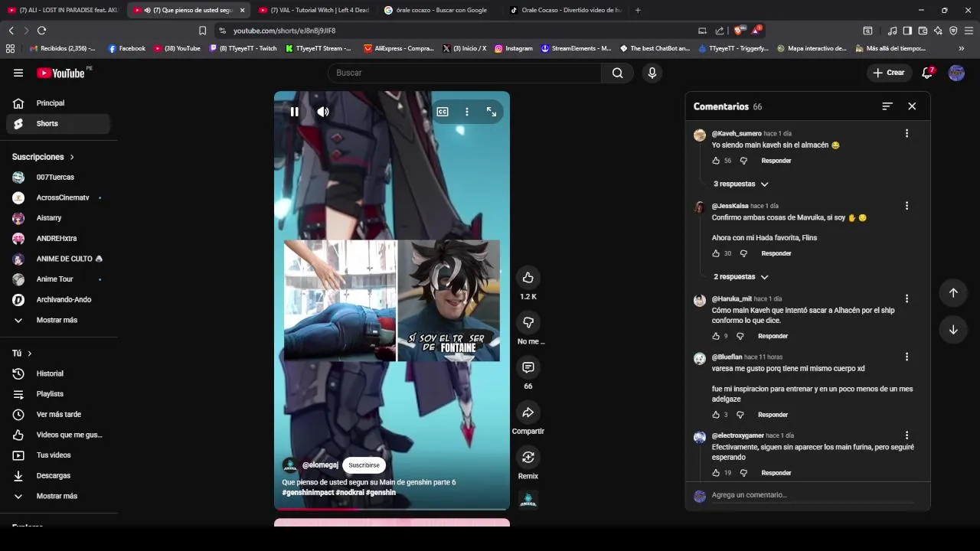This screenshot has height=551, width=980.
Task: Open YouTube notifications bell
Action: [x=927, y=73]
